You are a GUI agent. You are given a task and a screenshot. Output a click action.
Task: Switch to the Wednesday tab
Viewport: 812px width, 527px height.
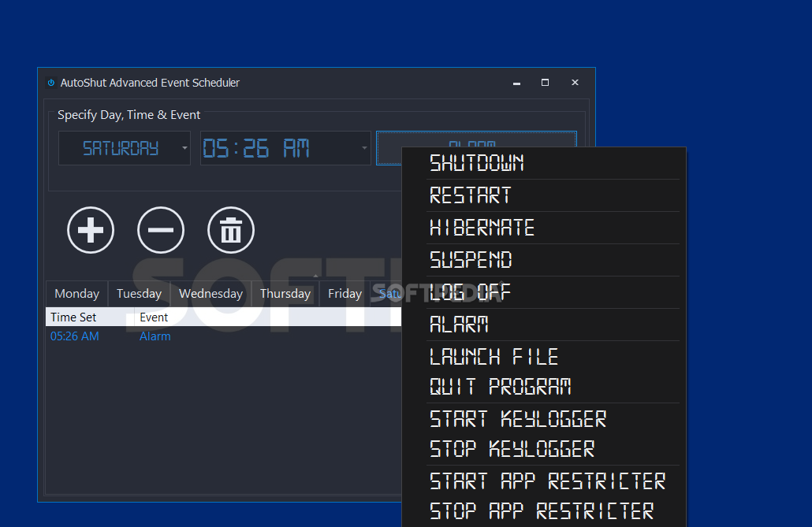coord(210,294)
